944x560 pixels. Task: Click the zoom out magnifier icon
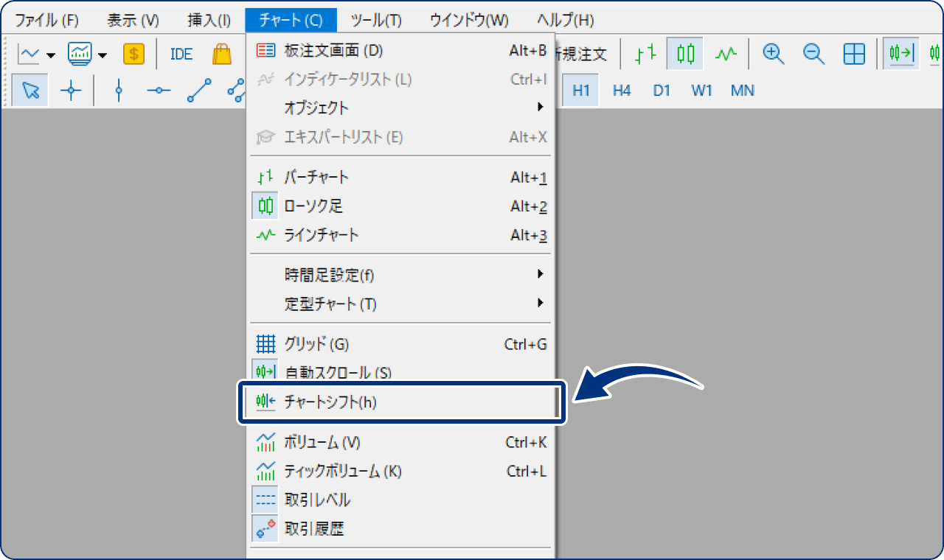[813, 53]
